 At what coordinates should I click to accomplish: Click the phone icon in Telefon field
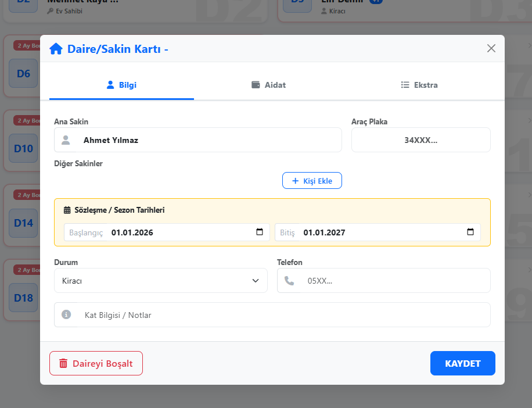pyautogui.click(x=289, y=281)
